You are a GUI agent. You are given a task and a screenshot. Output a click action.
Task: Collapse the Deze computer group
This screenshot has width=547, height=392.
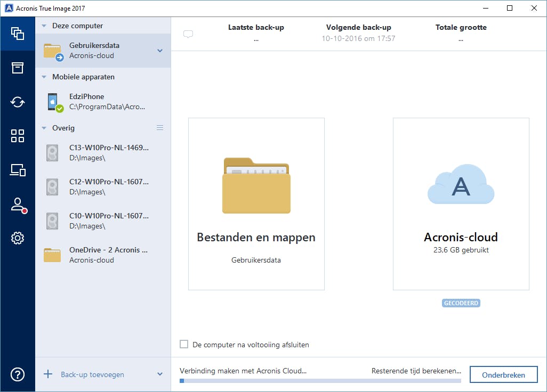(44, 26)
